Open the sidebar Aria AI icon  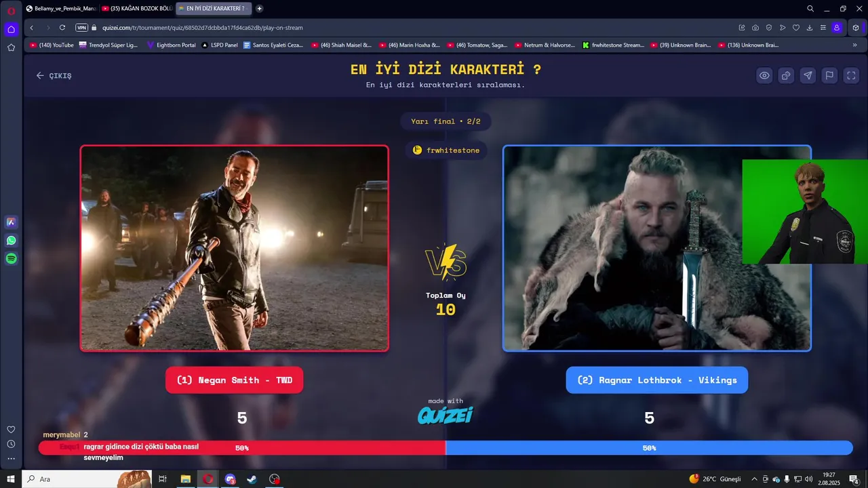[x=11, y=222]
